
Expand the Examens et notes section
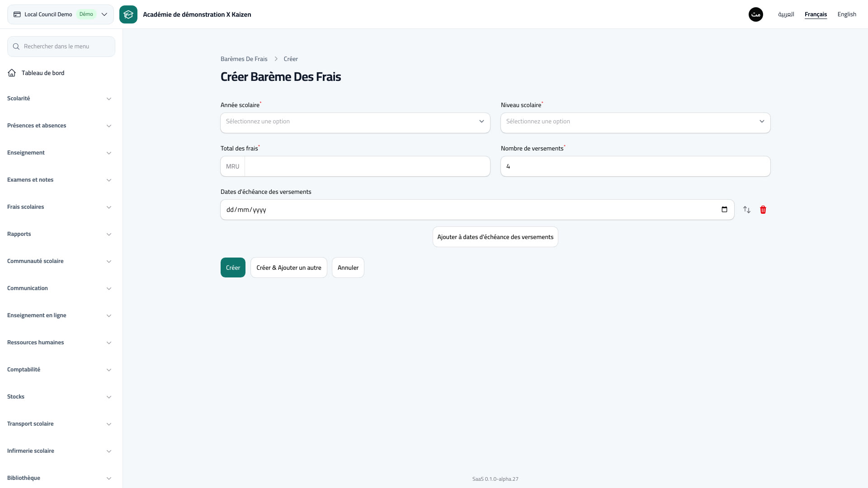point(59,180)
